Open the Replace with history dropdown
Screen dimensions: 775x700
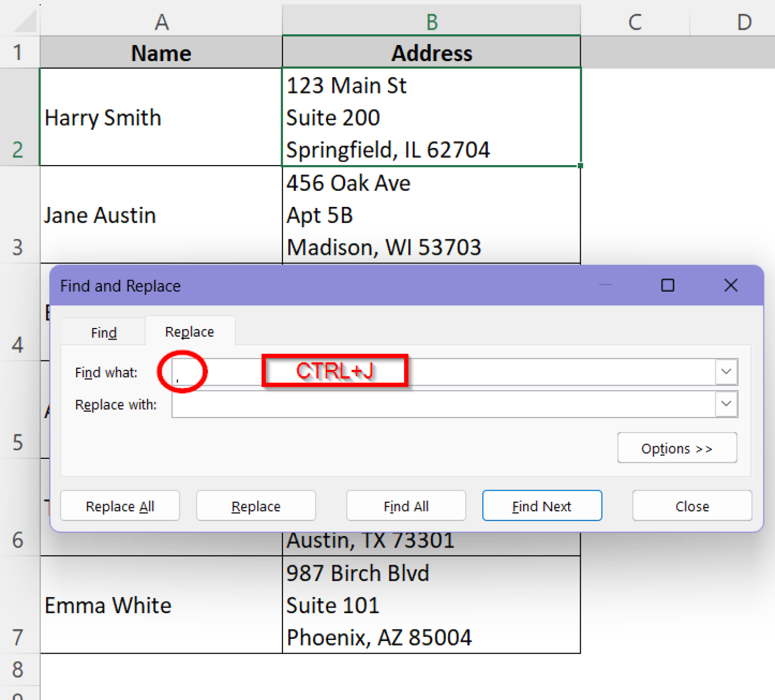coord(726,404)
